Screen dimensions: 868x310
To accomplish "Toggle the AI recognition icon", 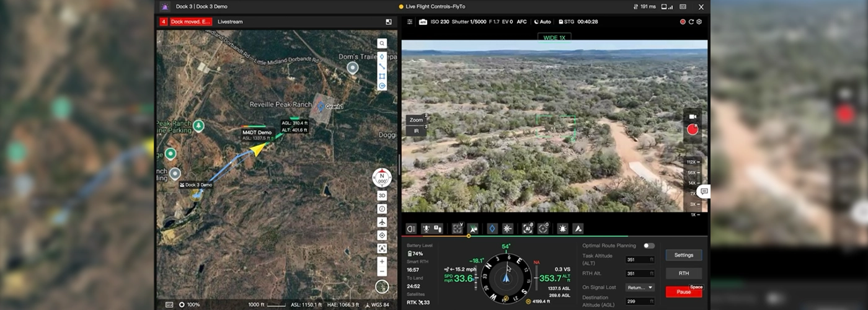I will [528, 229].
